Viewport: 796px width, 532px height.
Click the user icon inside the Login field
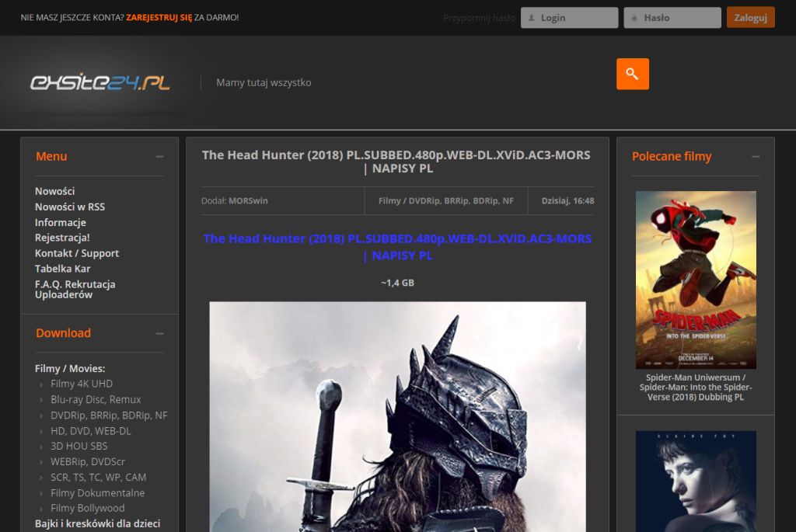530,17
